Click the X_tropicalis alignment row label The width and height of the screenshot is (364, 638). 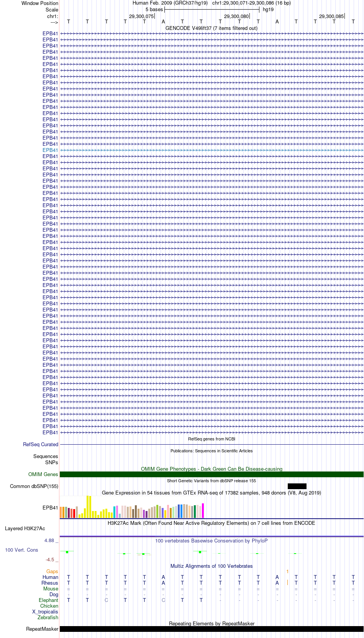(x=45, y=612)
